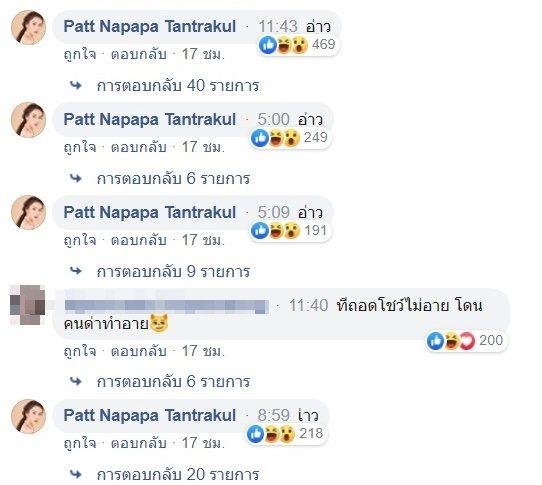Open Patt Napapa Tantrakul profile from 5:09 comment
This screenshot has width=542, height=485.
click(x=150, y=212)
